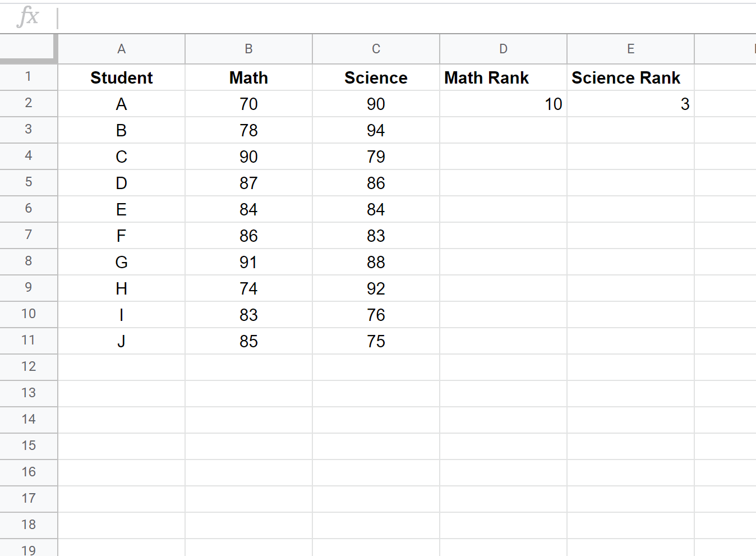Select the Science score 94 cell
The image size is (756, 556).
376,130
